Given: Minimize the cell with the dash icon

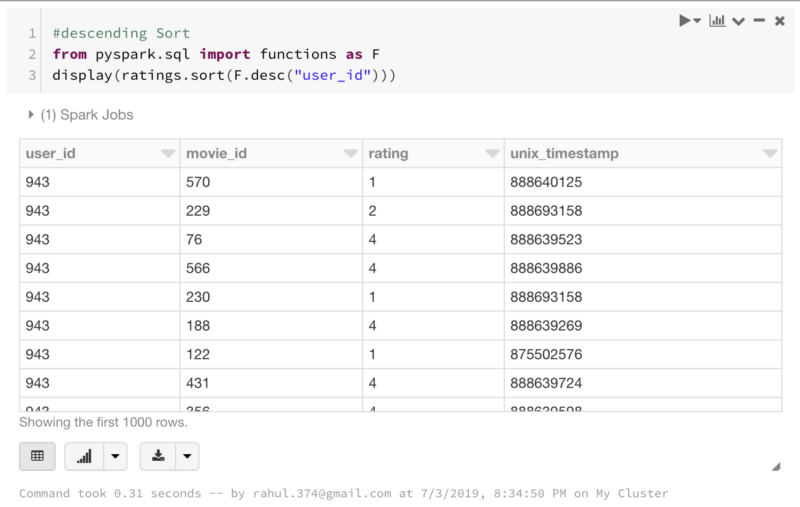Looking at the screenshot, I should pyautogui.click(x=759, y=20).
